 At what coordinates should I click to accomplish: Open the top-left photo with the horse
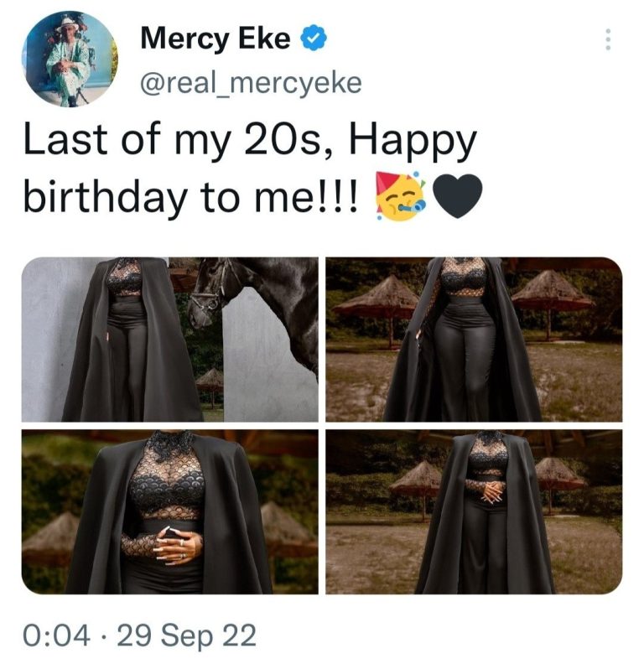pyautogui.click(x=169, y=339)
